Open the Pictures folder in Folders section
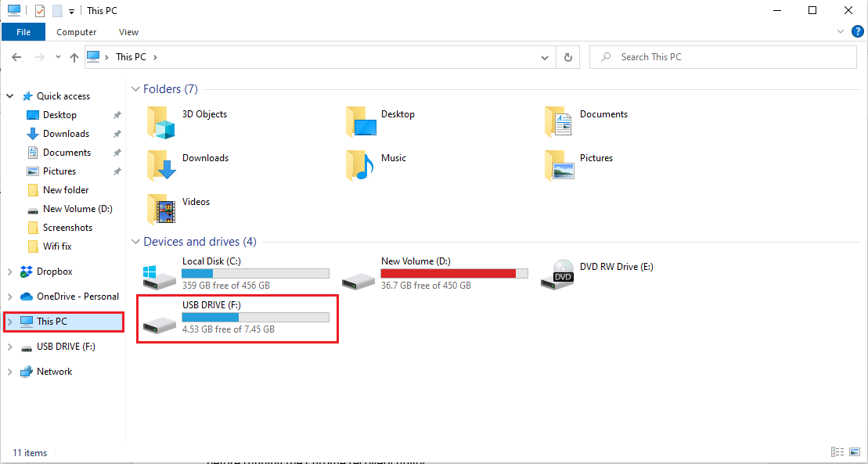This screenshot has width=868, height=464. tap(560, 166)
